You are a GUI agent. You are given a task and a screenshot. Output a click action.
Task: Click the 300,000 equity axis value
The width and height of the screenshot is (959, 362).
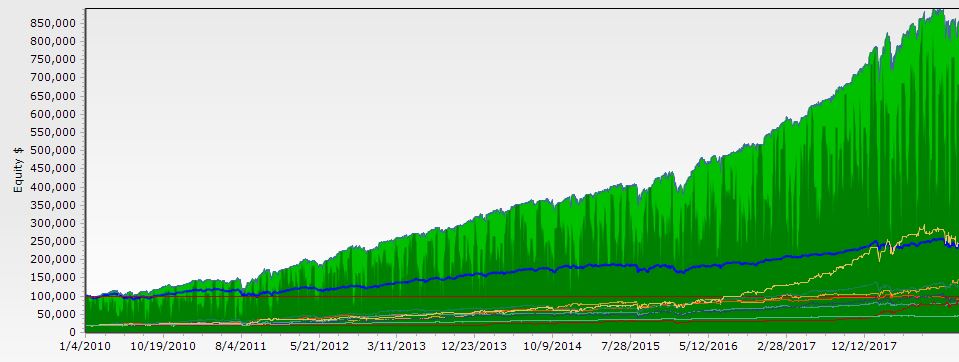(52, 223)
